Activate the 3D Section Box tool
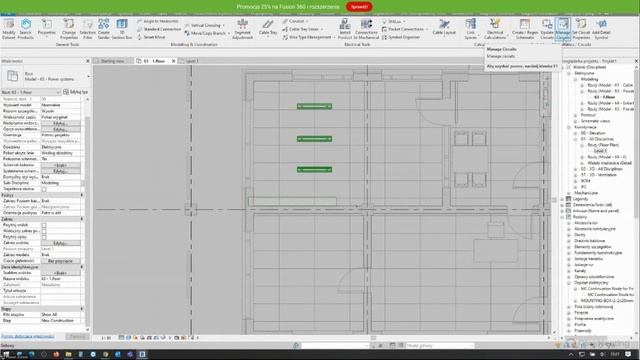This screenshot has height=360, width=640. (x=122, y=29)
